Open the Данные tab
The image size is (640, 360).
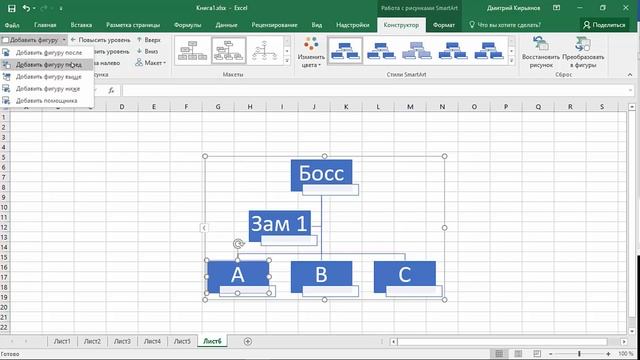pos(226,25)
